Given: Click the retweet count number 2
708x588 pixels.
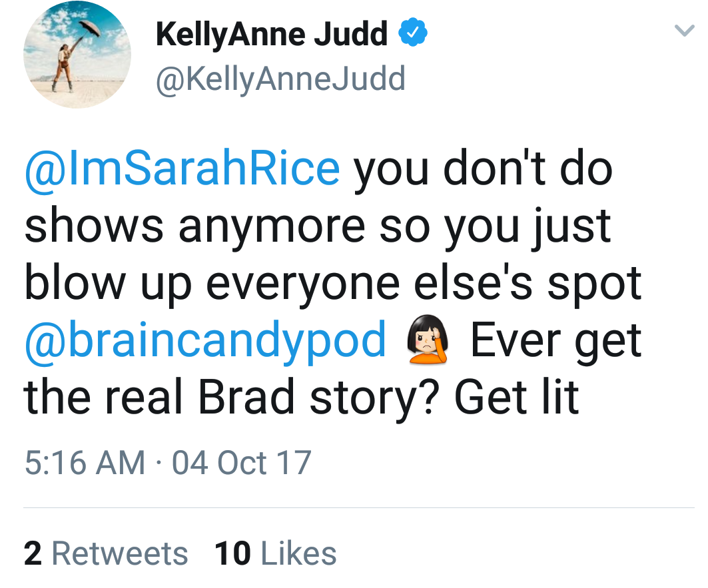Looking at the screenshot, I should [x=33, y=553].
